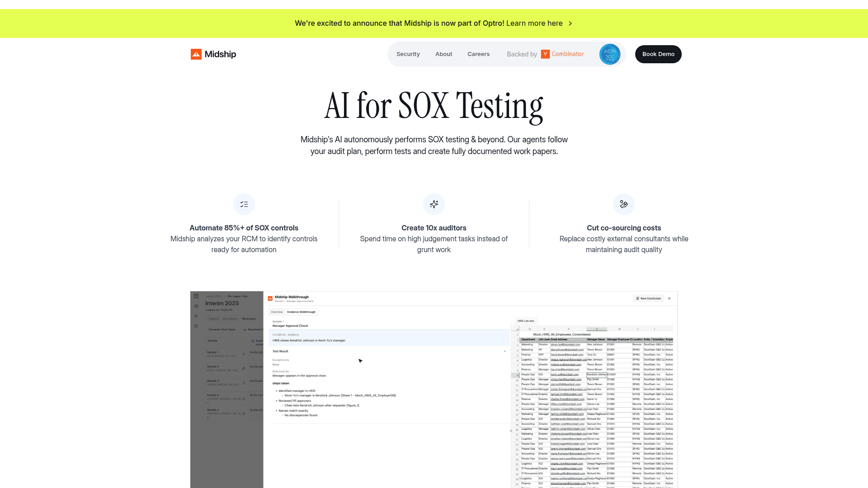868x488 pixels.
Task: Click the HRIS List.xlsx sheet tab
Action: pyautogui.click(x=526, y=321)
